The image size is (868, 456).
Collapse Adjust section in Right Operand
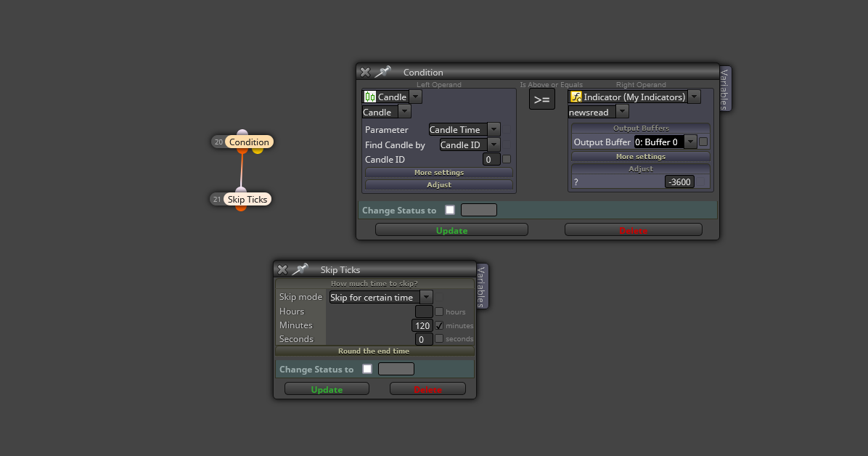[641, 168]
